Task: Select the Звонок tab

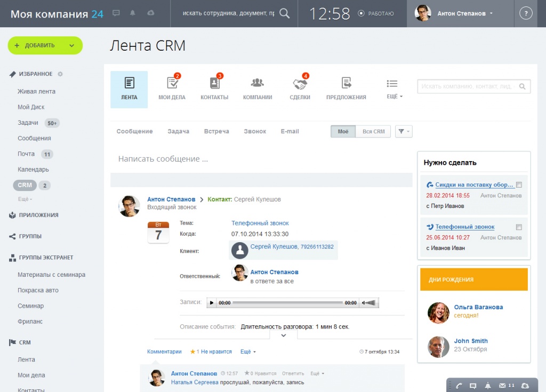Action: [255, 131]
